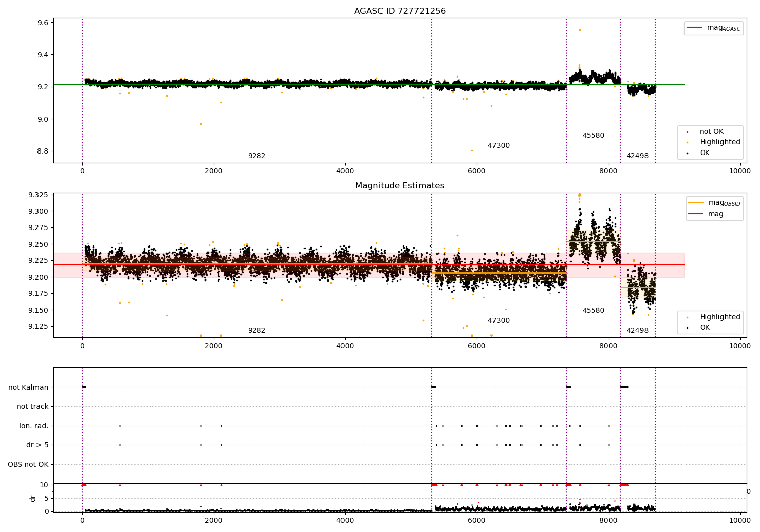Viewport: 760px width, 532px height.
Task: Select mag OBSID orange legend entry
Action: pos(714,203)
